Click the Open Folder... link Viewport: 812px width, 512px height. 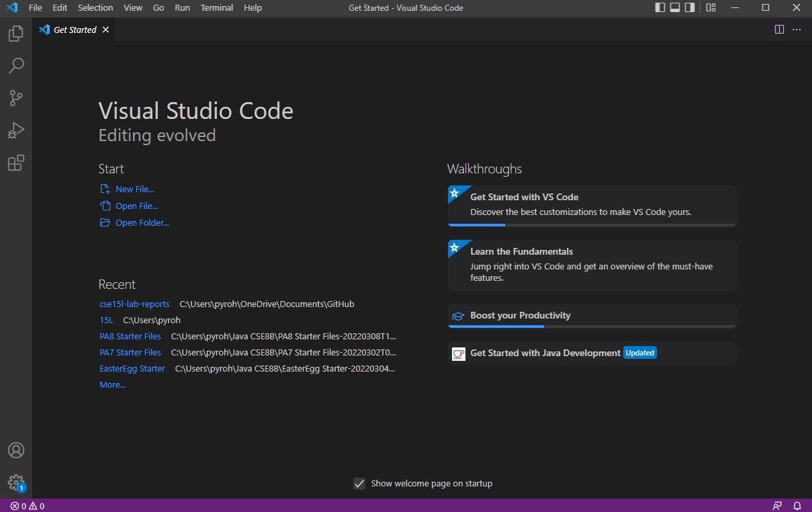[x=142, y=223]
